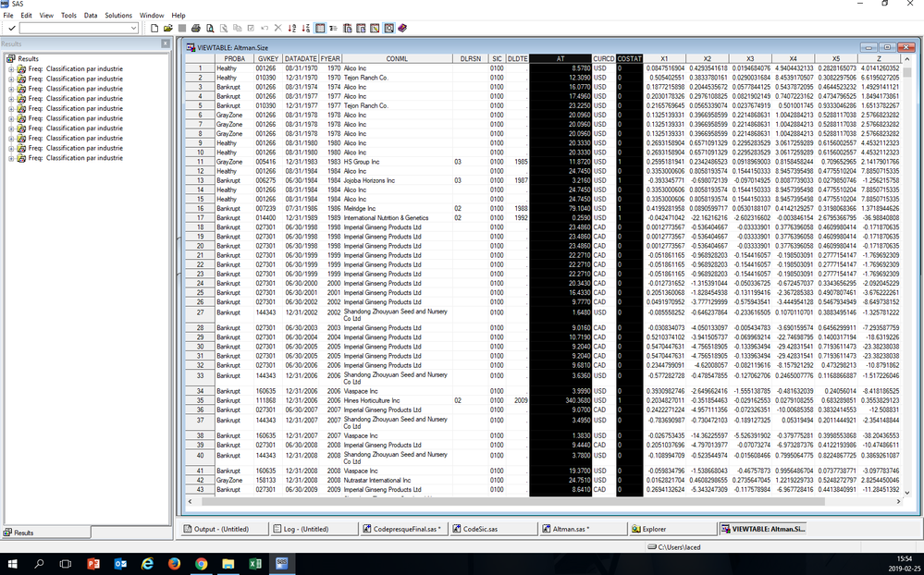Switch to CodeSic.sas window tab
This screenshot has width=924, height=575.
494,529
